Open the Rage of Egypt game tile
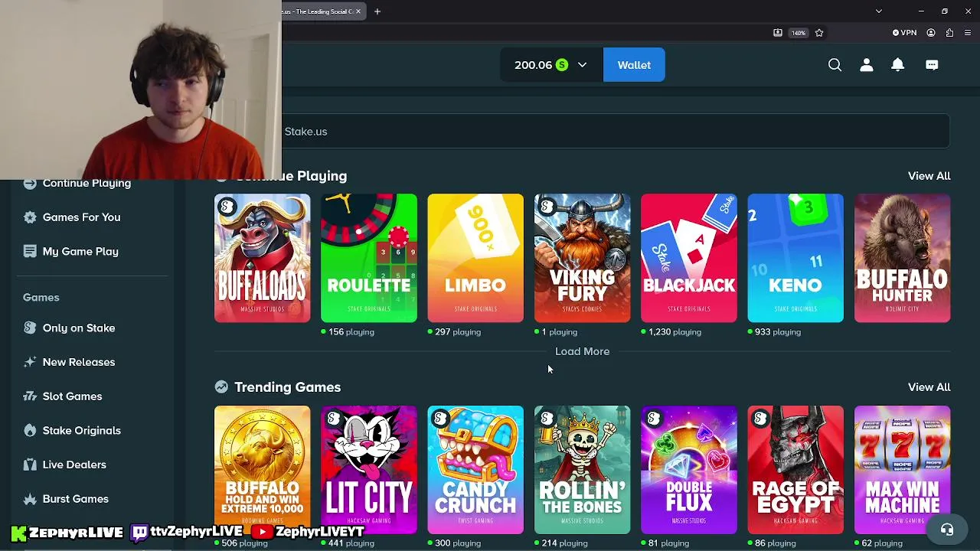Viewport: 980px width, 551px height. 795,470
